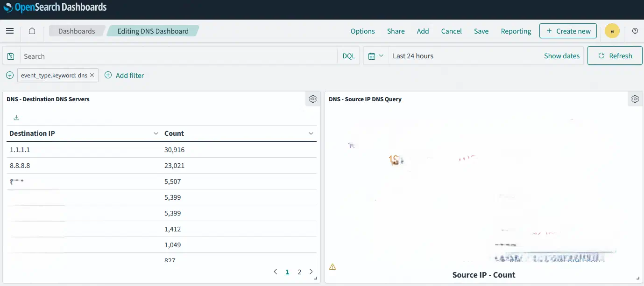Click the Dashboards breadcrumb
Screen dimensions: 644x286
(77, 31)
